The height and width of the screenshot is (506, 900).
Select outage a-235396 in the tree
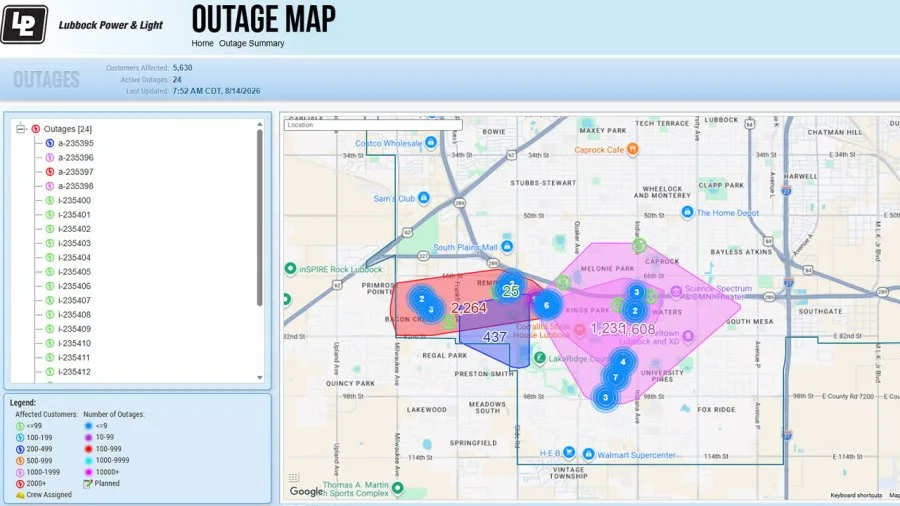pyautogui.click(x=75, y=157)
